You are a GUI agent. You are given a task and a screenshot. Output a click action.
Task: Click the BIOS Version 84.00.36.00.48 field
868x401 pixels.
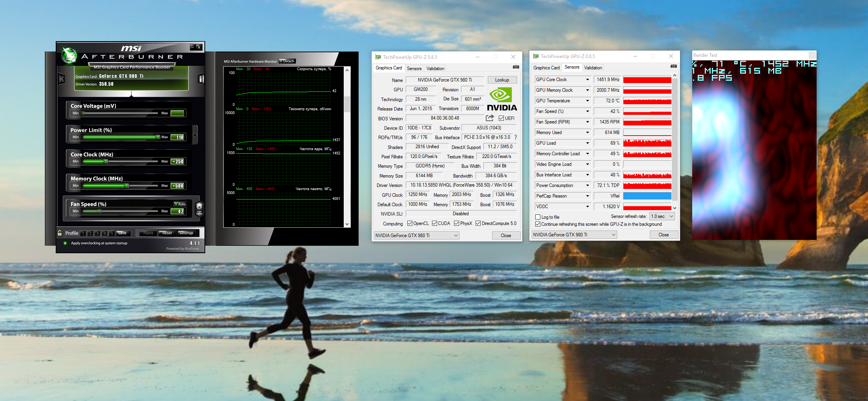coord(445,118)
